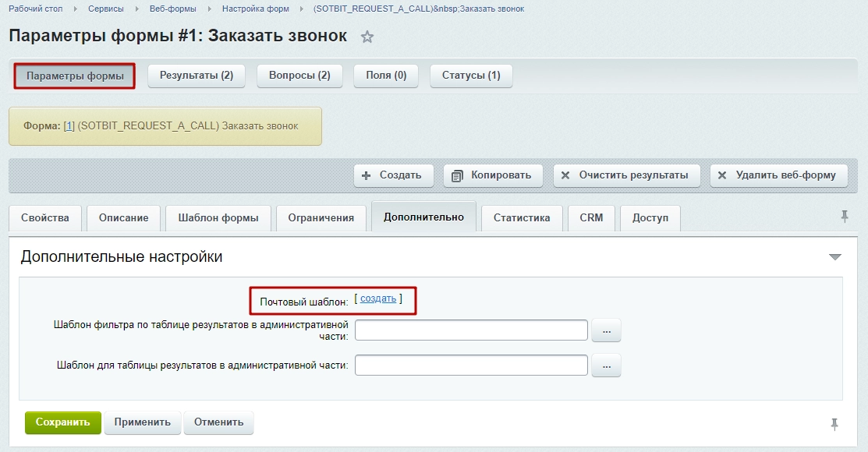This screenshot has height=452, width=868.
Task: Go to Настройка форм breadcrumb
Action: point(256,9)
